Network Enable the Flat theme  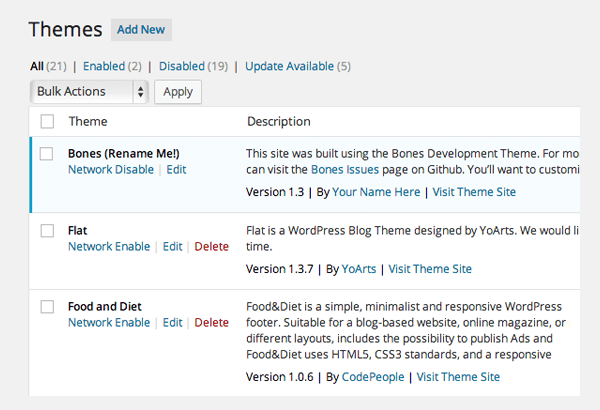click(109, 247)
